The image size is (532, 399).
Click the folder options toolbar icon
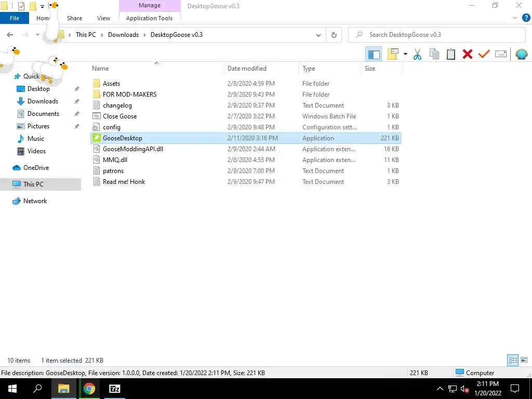pyautogui.click(x=393, y=54)
